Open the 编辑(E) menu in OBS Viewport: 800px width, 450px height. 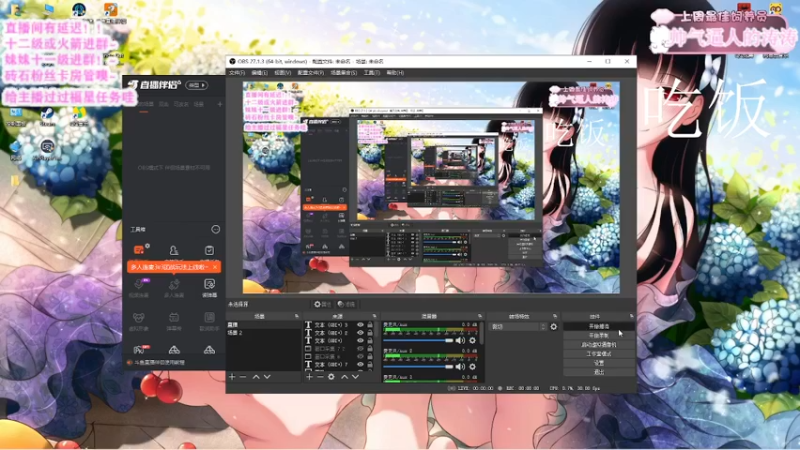[260, 73]
